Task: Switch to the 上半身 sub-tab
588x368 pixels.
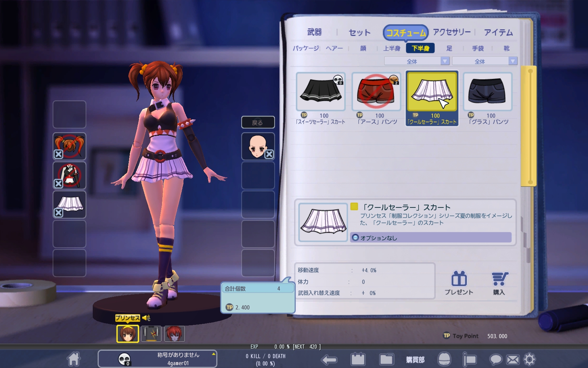Action: coord(392,48)
